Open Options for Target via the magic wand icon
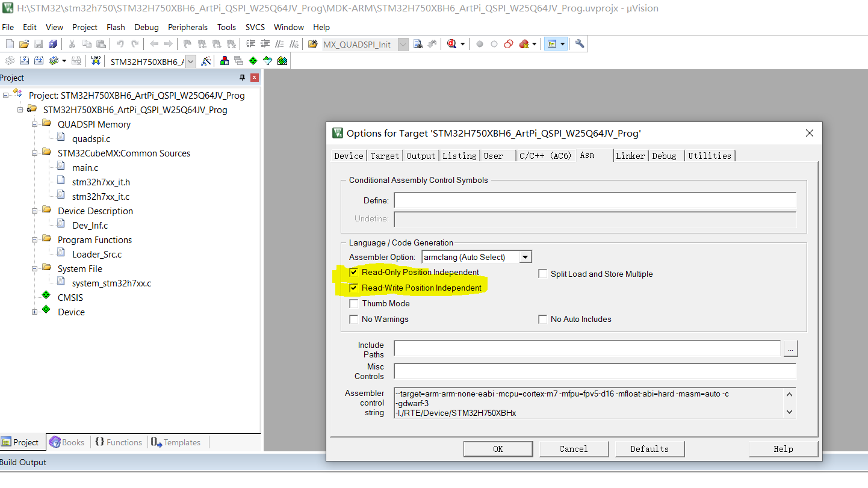This screenshot has width=868, height=488. click(206, 61)
